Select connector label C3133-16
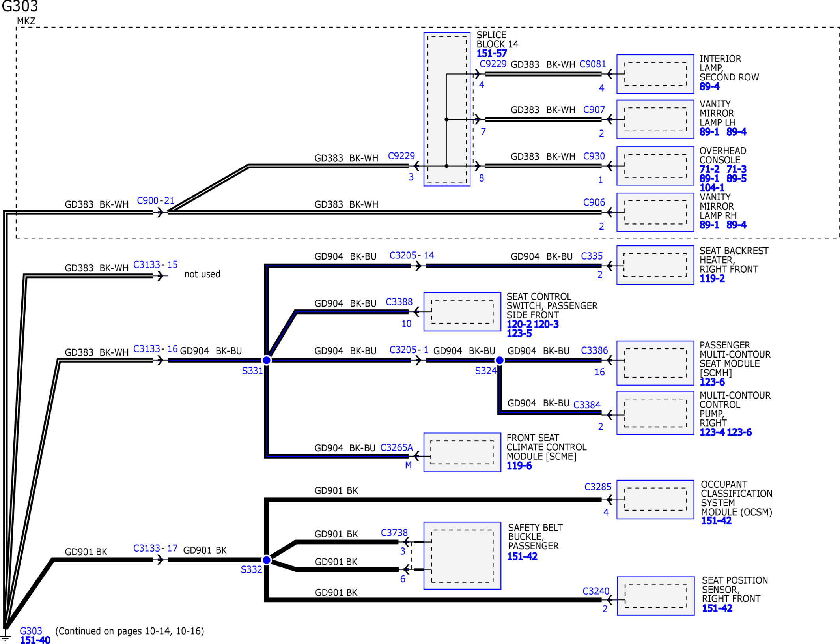The width and height of the screenshot is (840, 644). coord(155,349)
